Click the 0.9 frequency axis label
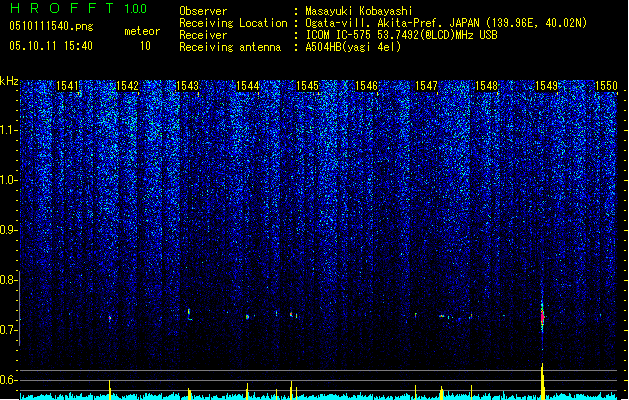Image resolution: width=629 pixels, height=400 pixels. pyautogui.click(x=8, y=230)
